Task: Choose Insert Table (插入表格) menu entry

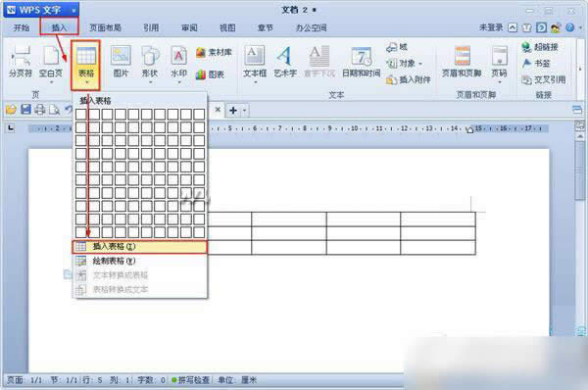Action: 139,246
